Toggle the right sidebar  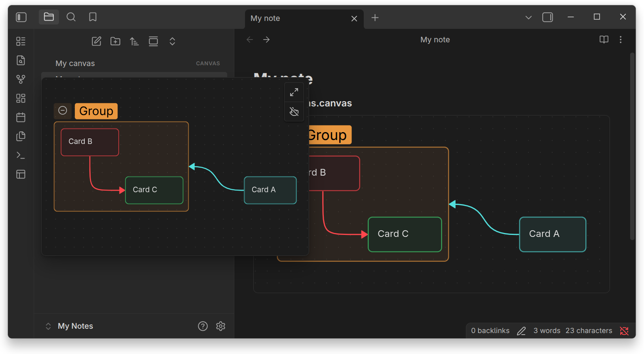tap(548, 17)
